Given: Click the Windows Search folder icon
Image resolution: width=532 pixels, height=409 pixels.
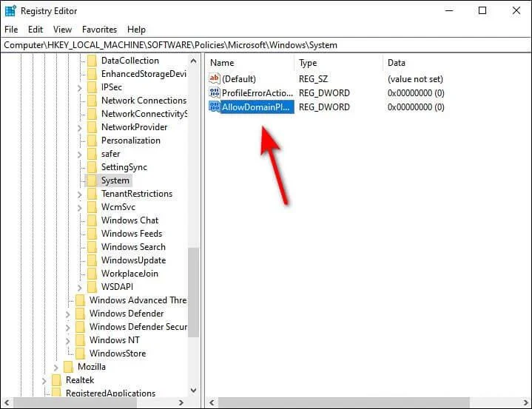Looking at the screenshot, I should (92, 247).
